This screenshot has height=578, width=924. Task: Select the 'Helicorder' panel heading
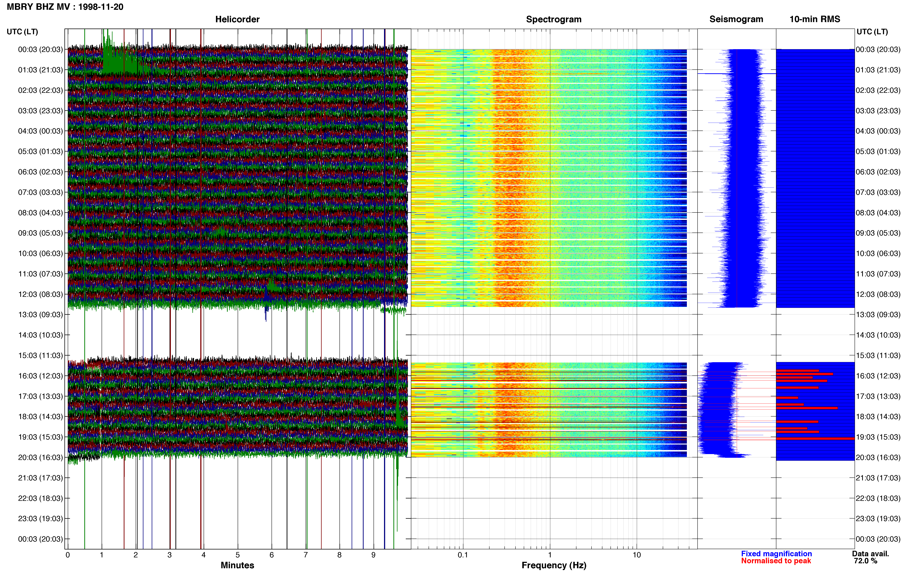point(237,19)
